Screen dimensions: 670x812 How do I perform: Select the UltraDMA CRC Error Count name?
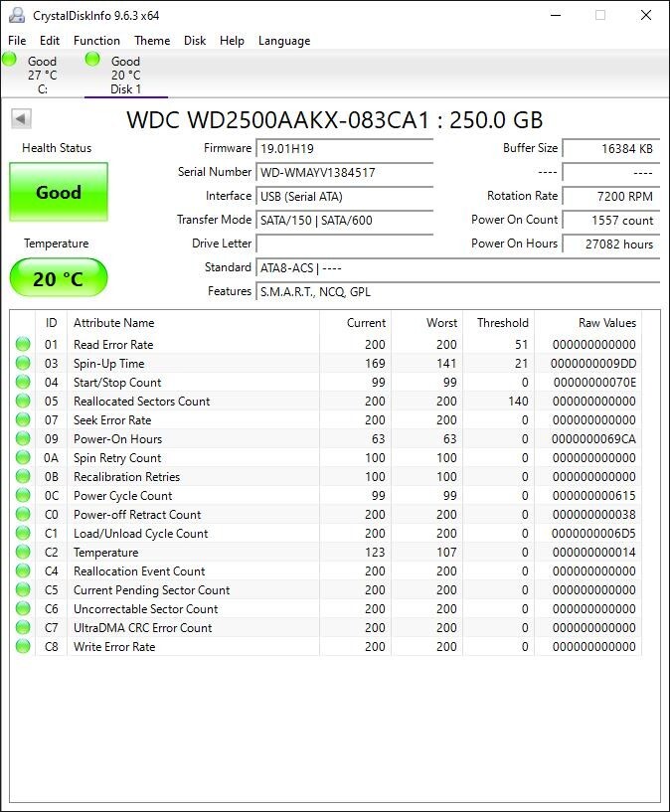(143, 628)
